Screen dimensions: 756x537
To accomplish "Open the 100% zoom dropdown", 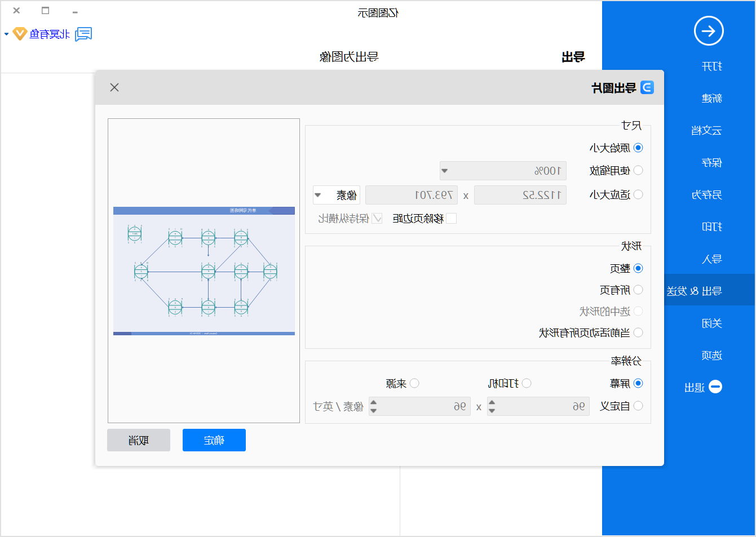I will point(503,171).
